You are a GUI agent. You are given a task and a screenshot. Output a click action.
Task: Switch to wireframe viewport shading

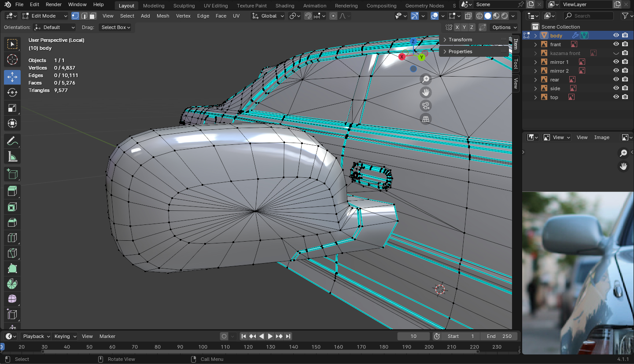[x=479, y=16]
